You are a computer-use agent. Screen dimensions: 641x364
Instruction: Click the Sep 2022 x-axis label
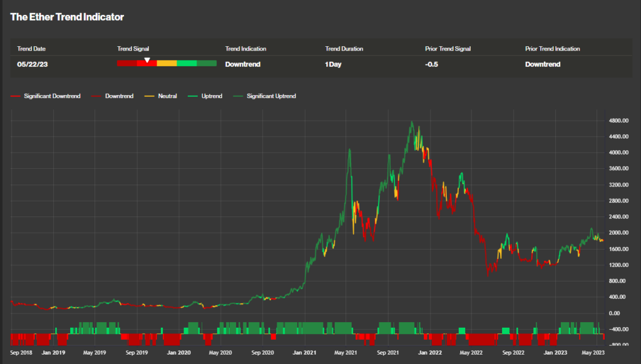click(x=513, y=353)
